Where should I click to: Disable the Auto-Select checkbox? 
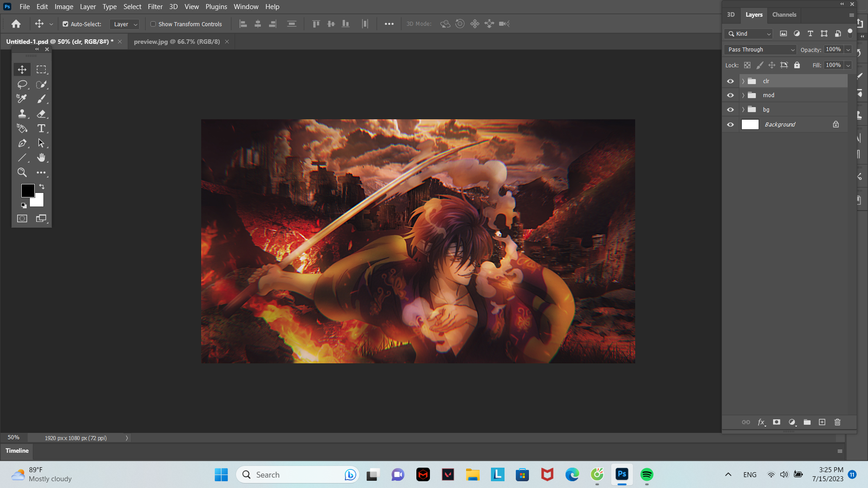(x=65, y=24)
